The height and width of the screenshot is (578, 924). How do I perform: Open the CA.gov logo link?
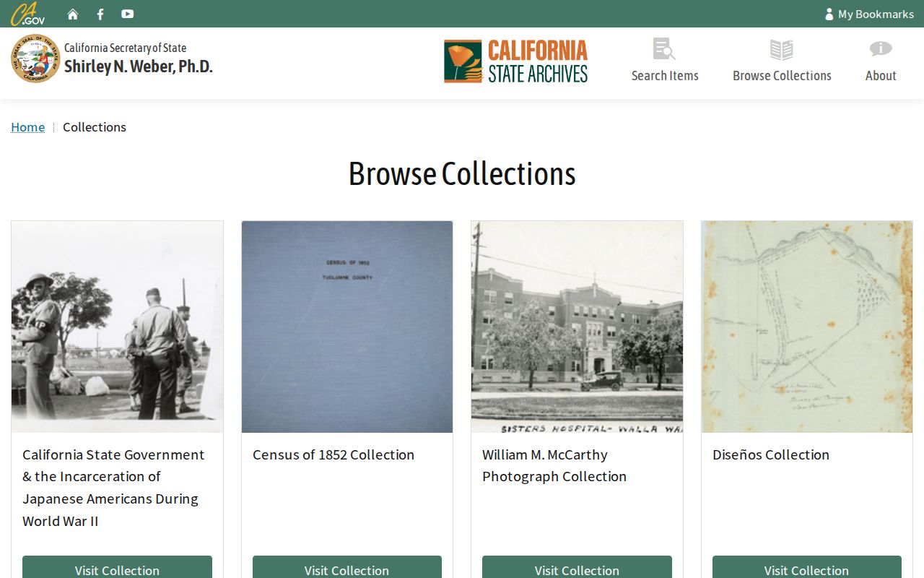click(28, 14)
